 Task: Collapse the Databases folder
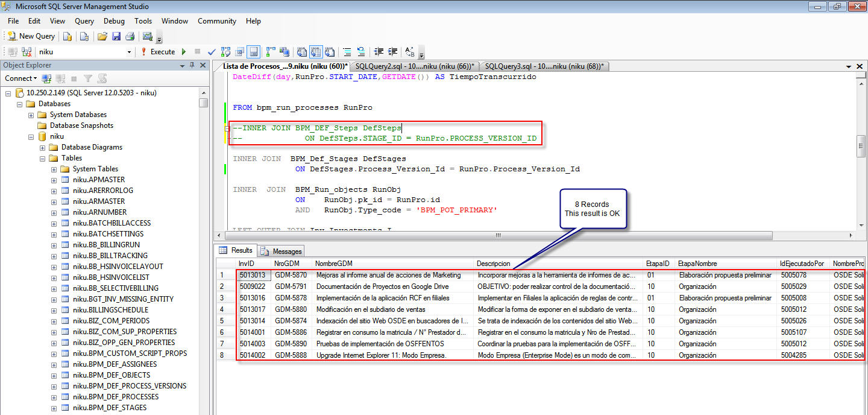pyautogui.click(x=20, y=104)
